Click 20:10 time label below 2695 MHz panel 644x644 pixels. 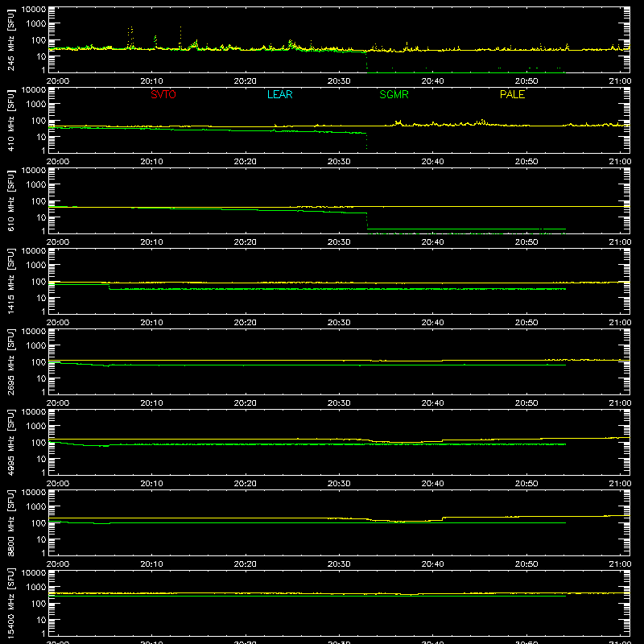(151, 403)
